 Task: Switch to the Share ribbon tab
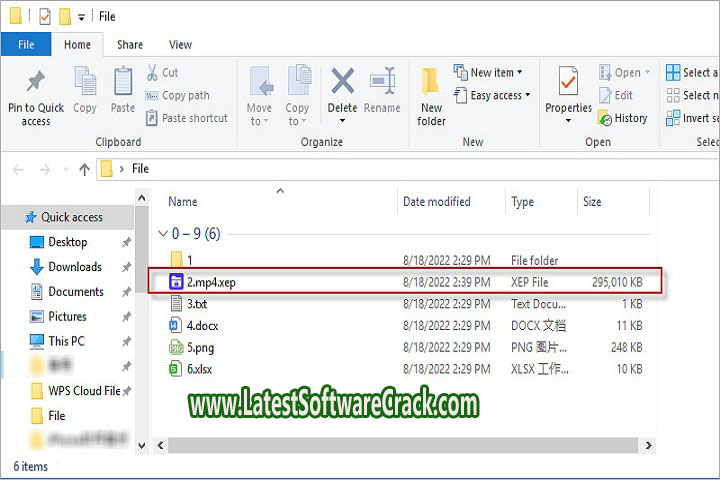pyautogui.click(x=129, y=44)
